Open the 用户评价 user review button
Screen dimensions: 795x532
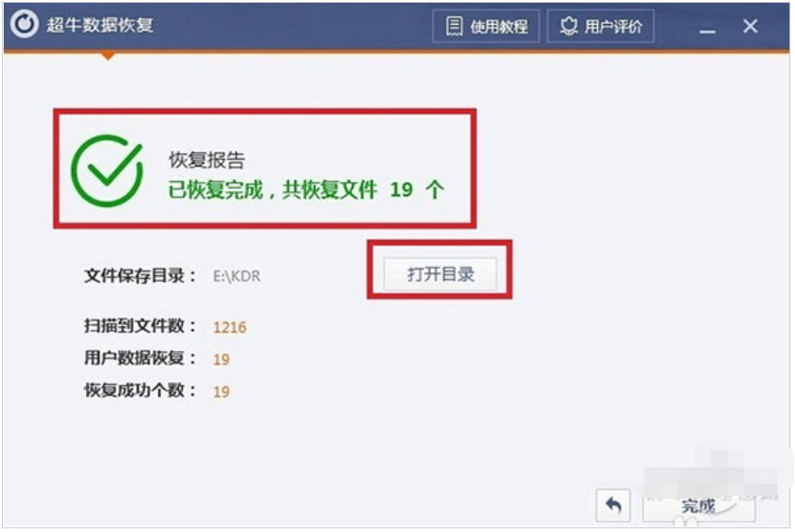tap(600, 26)
